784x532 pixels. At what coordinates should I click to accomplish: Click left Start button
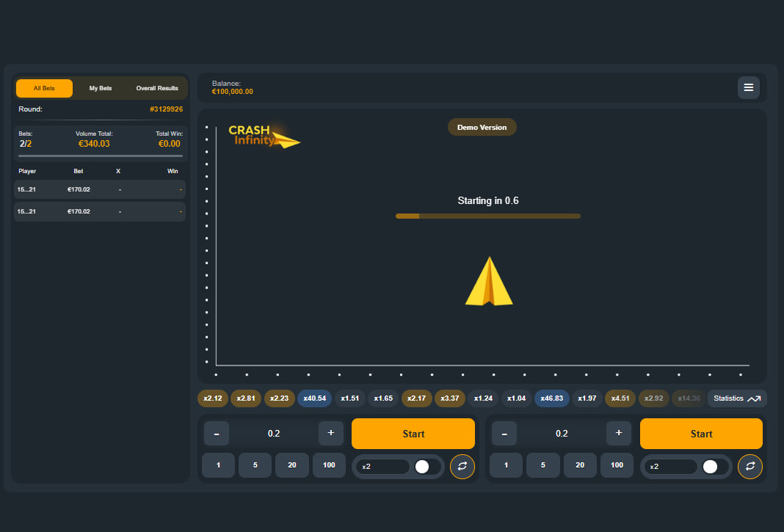(413, 434)
